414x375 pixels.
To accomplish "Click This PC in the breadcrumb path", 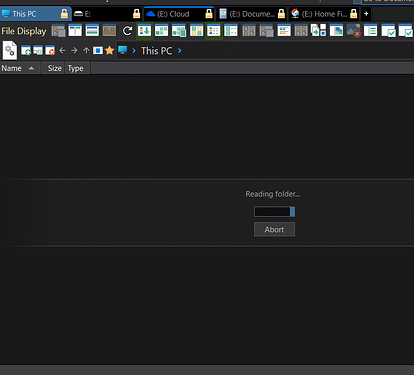I will pyautogui.click(x=157, y=51).
